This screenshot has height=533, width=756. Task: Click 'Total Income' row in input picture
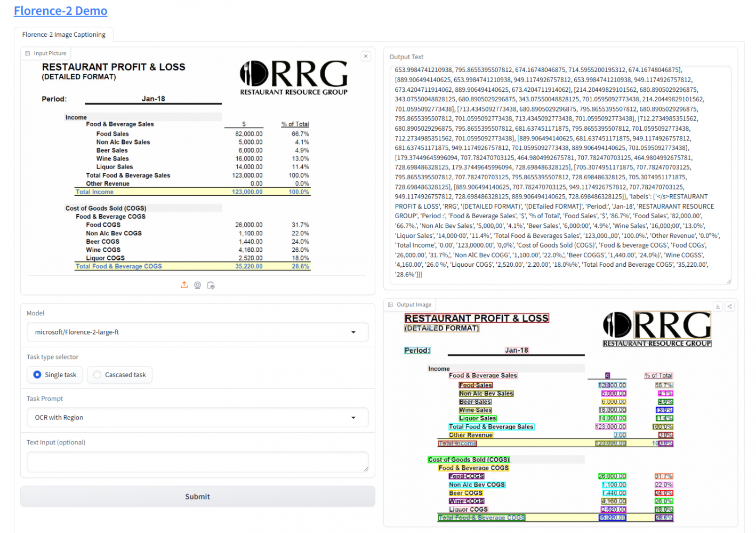pos(192,192)
